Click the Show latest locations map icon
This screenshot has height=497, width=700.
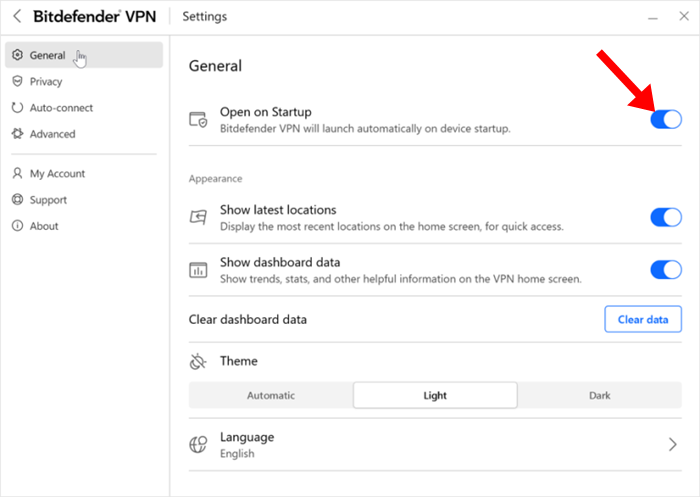pos(198,217)
